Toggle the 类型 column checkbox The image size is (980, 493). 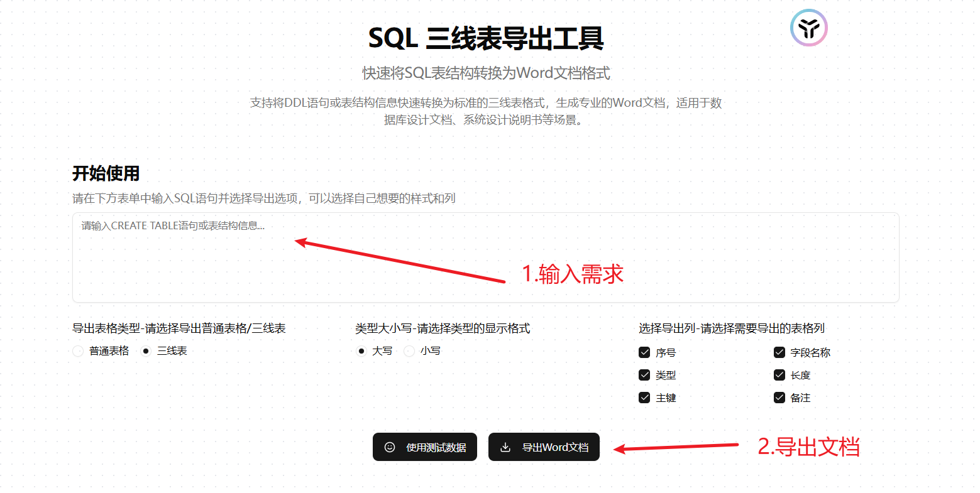[x=644, y=375]
